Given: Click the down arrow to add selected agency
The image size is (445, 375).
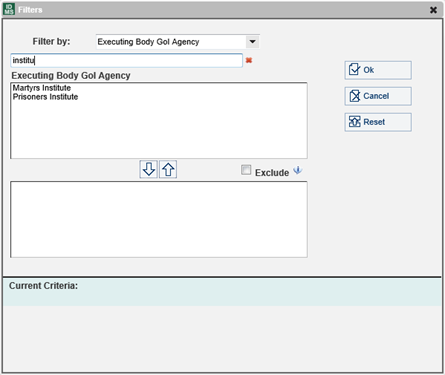Looking at the screenshot, I should tap(148, 169).
